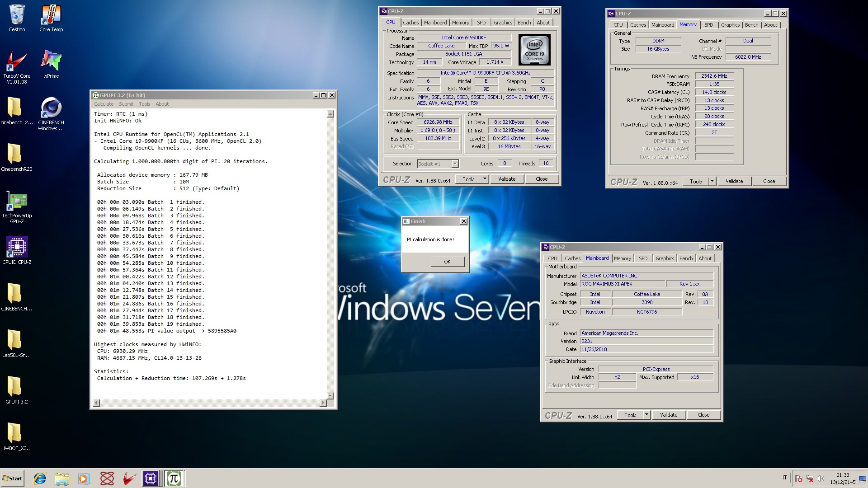Screen dimensions: 868x488
Task: Switch to Bench tab in Mainboard CPU-Z window
Action: coord(686,258)
